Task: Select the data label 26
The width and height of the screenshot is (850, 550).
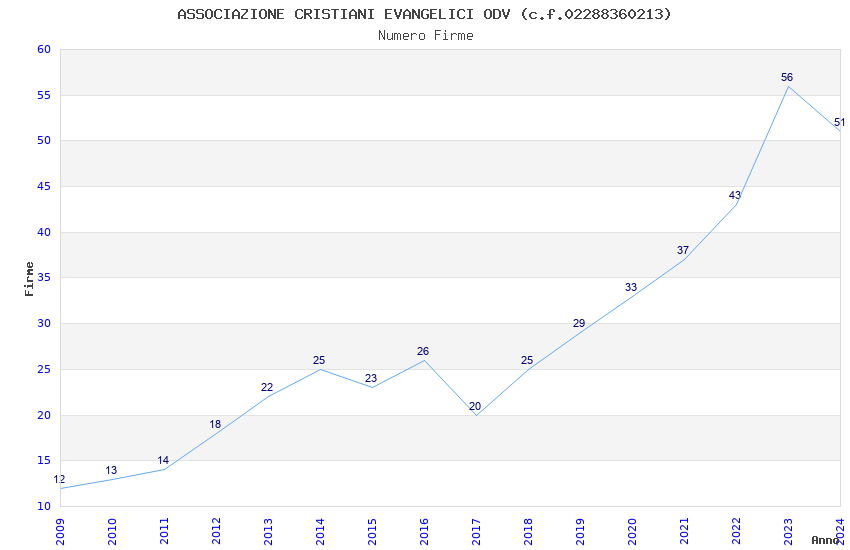Action: pyautogui.click(x=423, y=351)
